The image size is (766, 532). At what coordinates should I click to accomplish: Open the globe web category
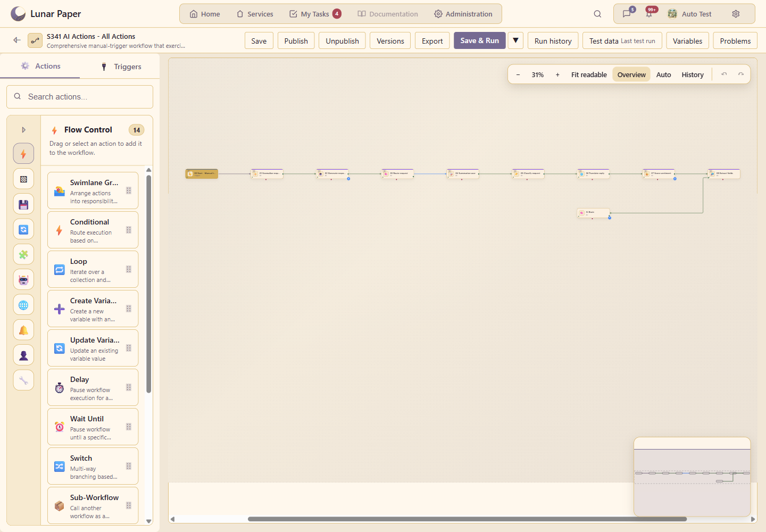pos(23,305)
